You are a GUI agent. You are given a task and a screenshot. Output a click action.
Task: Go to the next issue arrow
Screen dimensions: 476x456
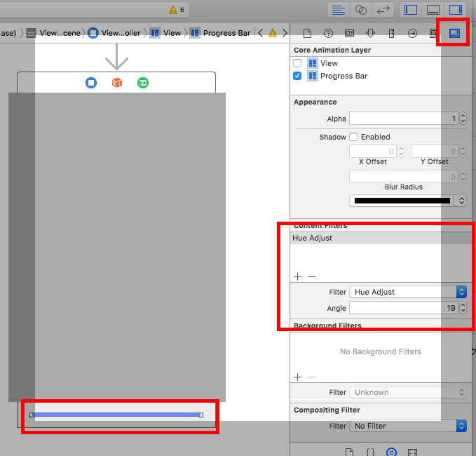pyautogui.click(x=285, y=33)
